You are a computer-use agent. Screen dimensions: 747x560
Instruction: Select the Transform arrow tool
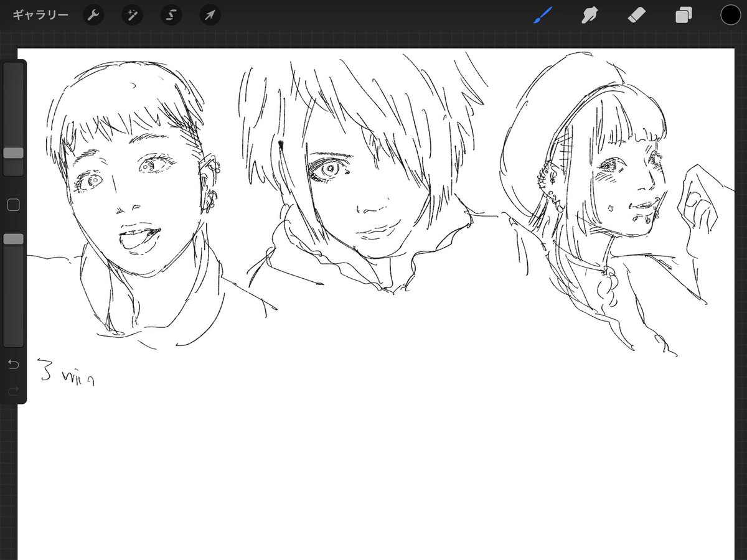[x=210, y=15]
